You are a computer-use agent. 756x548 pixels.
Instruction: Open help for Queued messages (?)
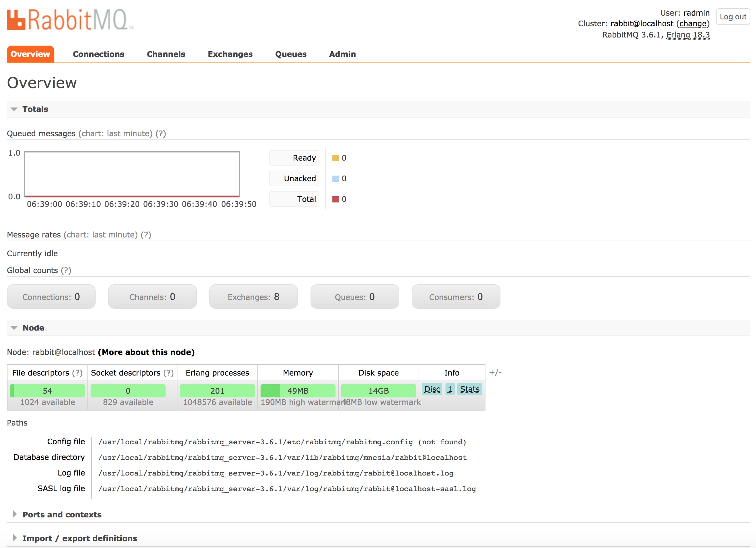(161, 134)
